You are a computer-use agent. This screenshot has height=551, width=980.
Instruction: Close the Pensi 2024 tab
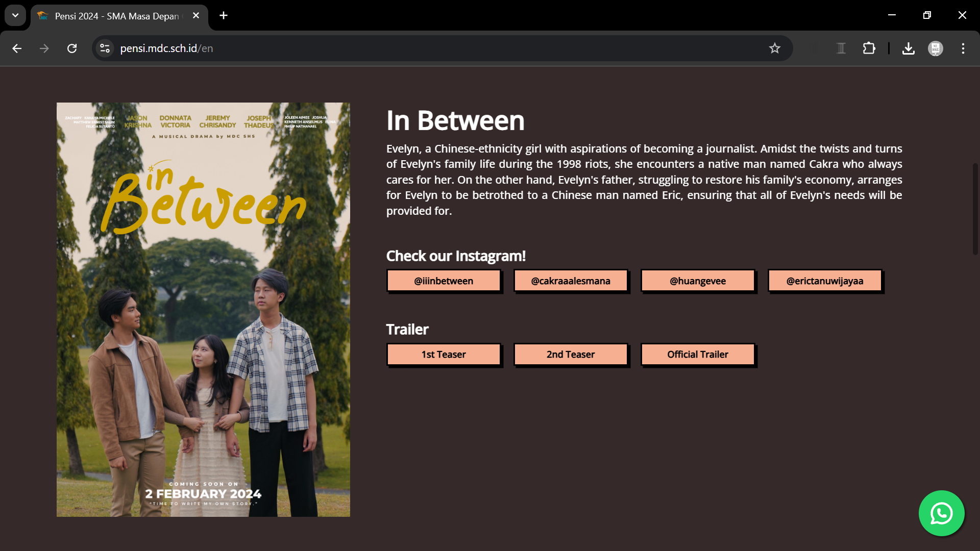click(196, 16)
